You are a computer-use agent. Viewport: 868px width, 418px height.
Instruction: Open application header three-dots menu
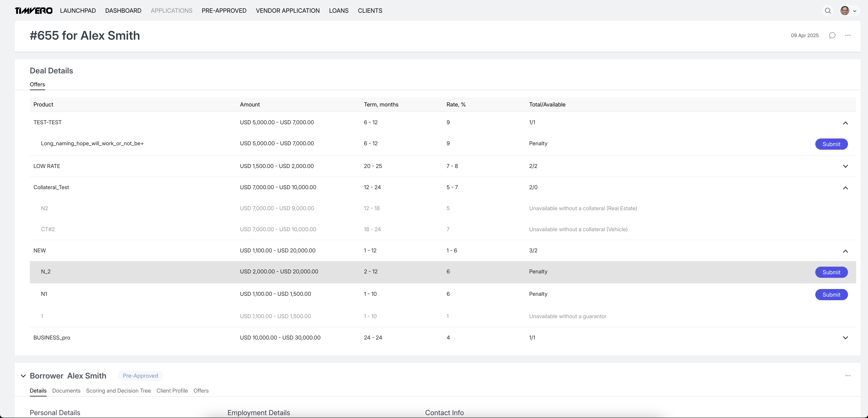coord(848,35)
